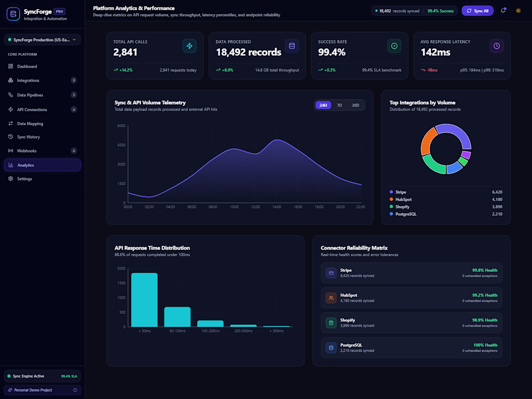Click the API Connections lightning icon
532x399 pixels.
coord(11,110)
